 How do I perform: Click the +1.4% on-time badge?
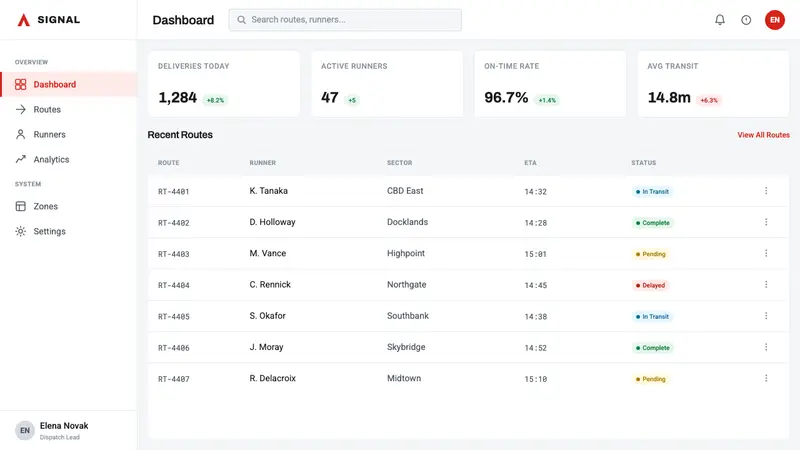pos(547,100)
